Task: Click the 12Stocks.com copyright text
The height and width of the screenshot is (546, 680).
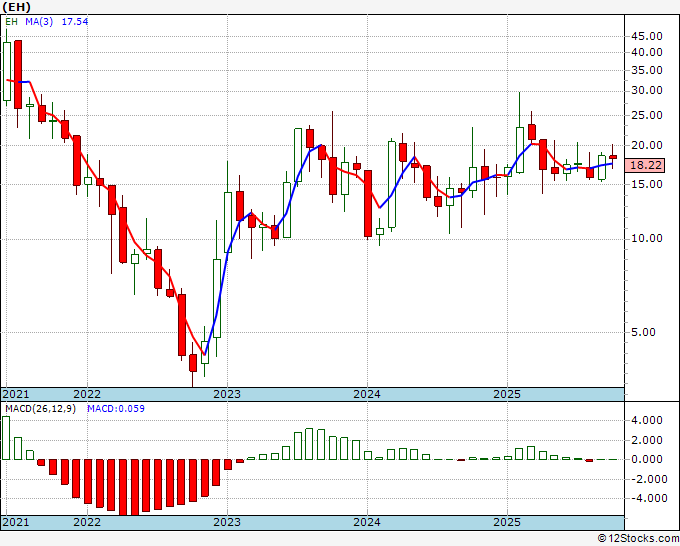Action: pyautogui.click(x=638, y=539)
